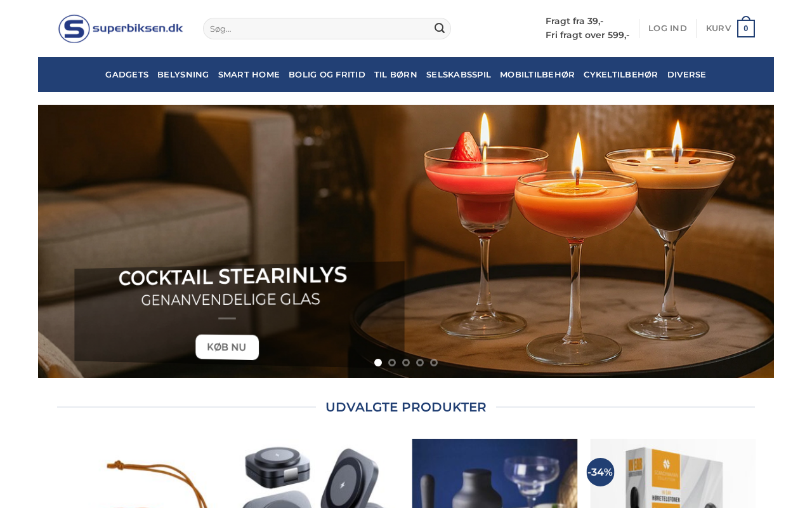Screen dimensions: 812x508
Task: Open the cart bag icon
Action: (x=746, y=27)
